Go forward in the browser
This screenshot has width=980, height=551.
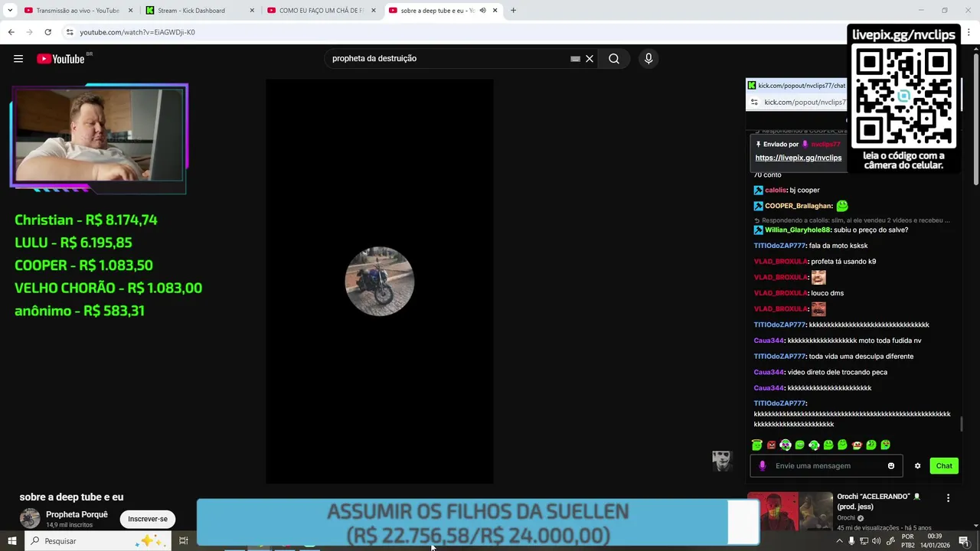(29, 32)
